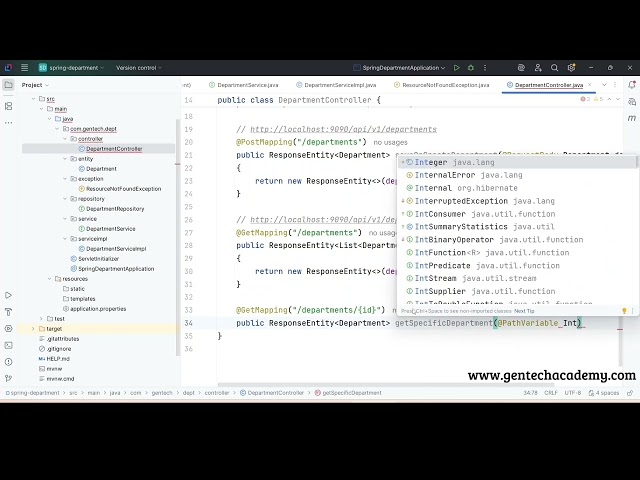
Task: Close DepartmentController.java tab
Action: point(589,85)
